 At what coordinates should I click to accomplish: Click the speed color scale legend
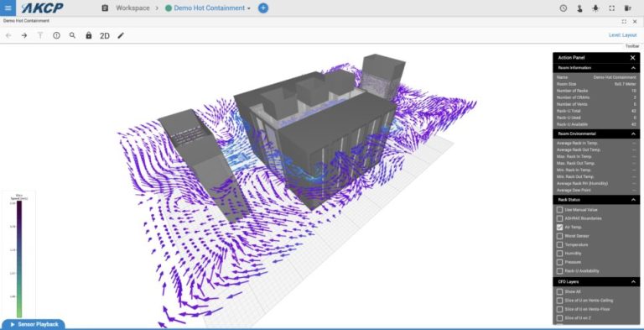point(19,259)
